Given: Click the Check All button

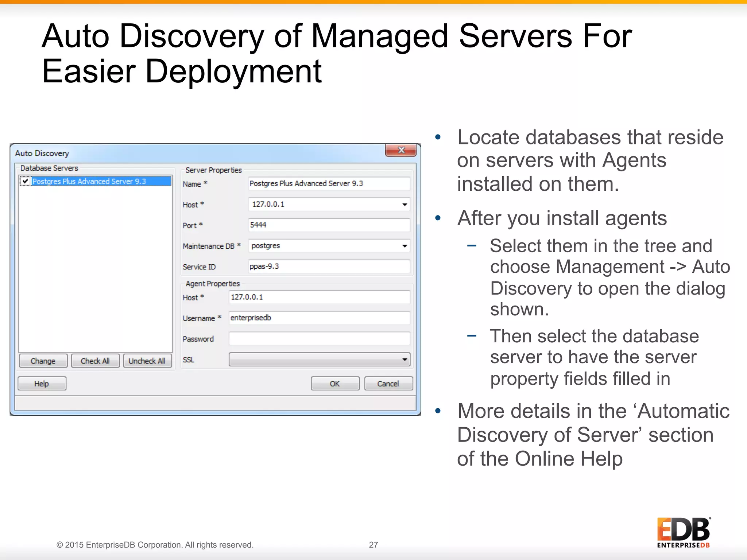Looking at the screenshot, I should [95, 361].
